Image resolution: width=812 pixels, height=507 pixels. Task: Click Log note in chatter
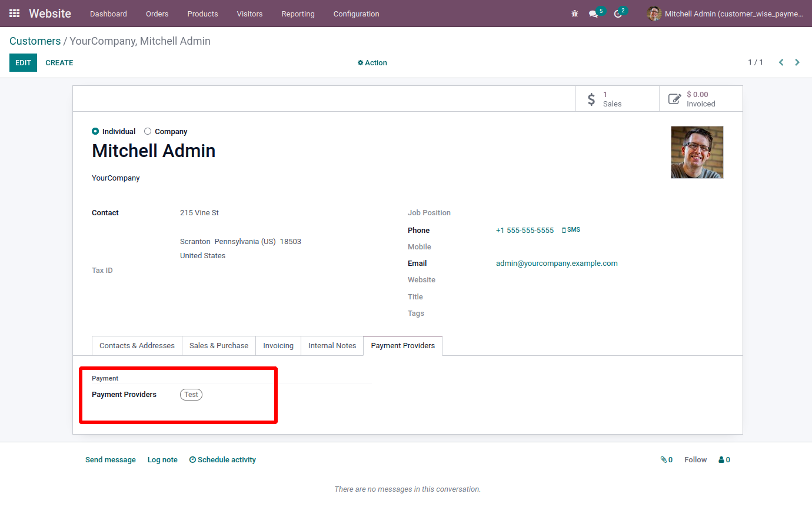click(162, 460)
